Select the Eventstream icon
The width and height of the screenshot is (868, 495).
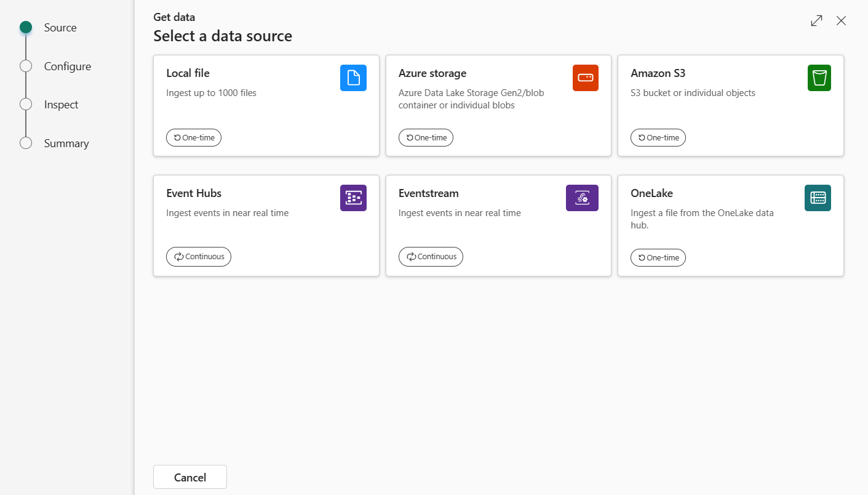(x=582, y=198)
